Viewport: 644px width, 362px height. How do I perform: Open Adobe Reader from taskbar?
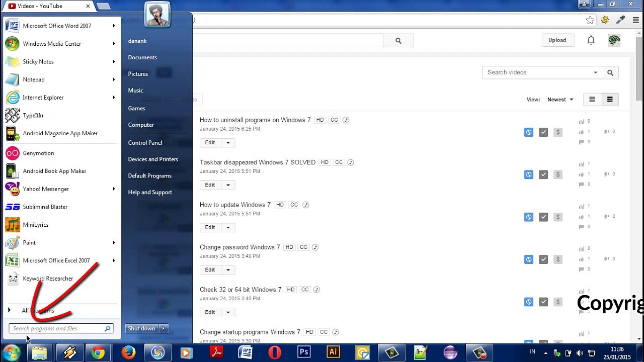[x=216, y=352]
